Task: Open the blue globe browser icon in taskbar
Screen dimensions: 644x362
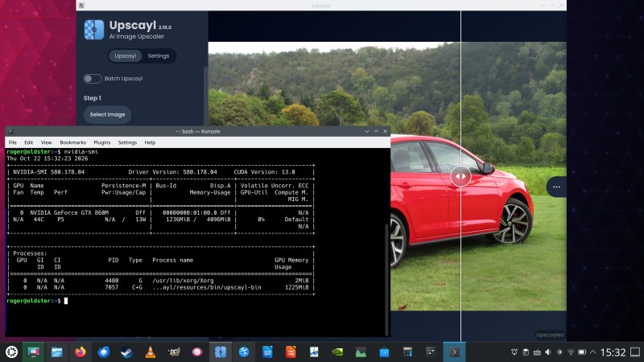Action: pyautogui.click(x=244, y=352)
